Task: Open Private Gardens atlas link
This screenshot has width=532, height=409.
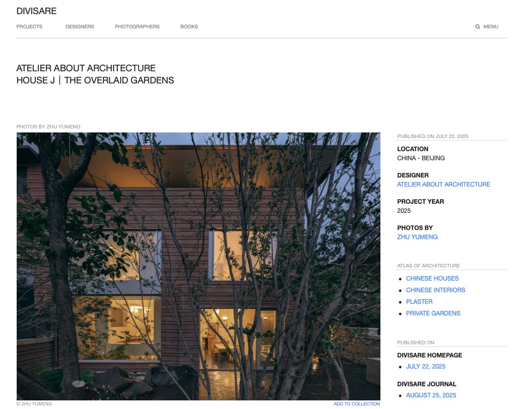Action: (433, 313)
